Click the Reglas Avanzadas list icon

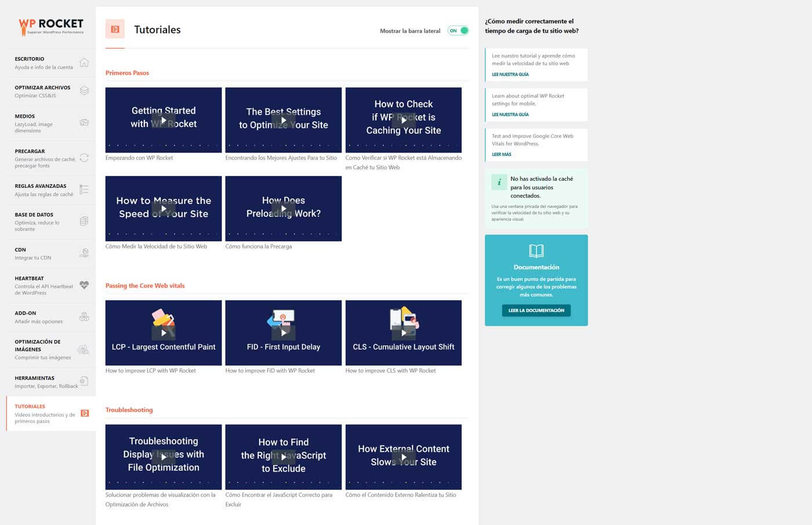click(x=84, y=189)
